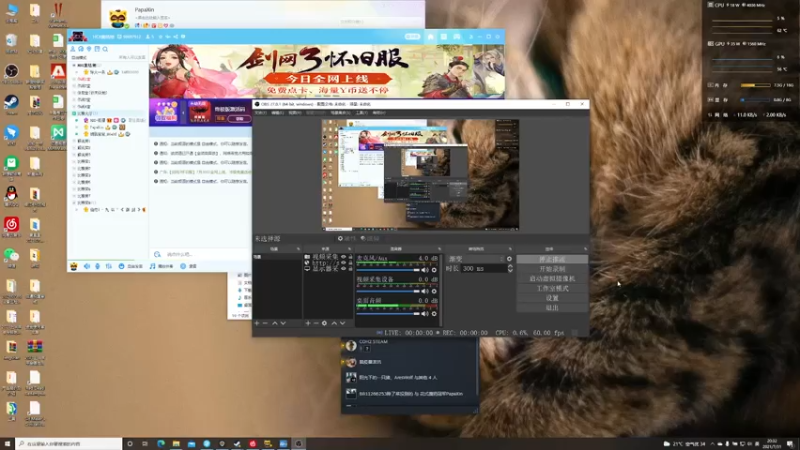Click the streaming button atop OBS Controls

(552, 259)
